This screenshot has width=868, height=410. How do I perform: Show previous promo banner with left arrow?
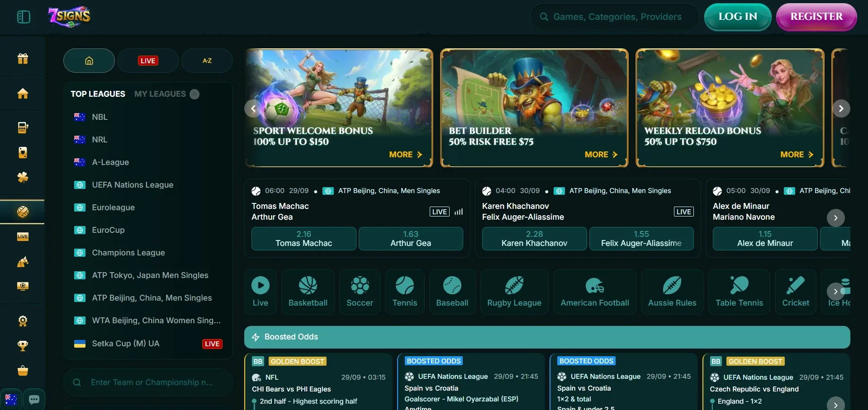[253, 108]
